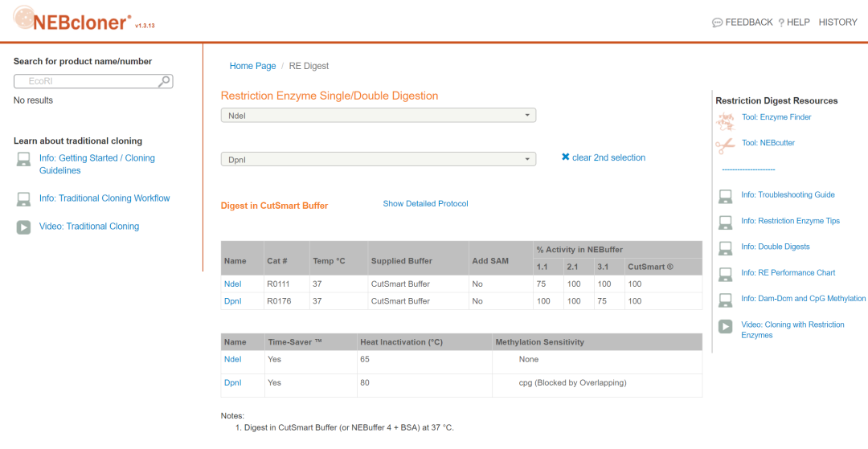Viewport: 868px width, 449px height.
Task: Click NdeI link in the activity table
Action: tap(232, 284)
